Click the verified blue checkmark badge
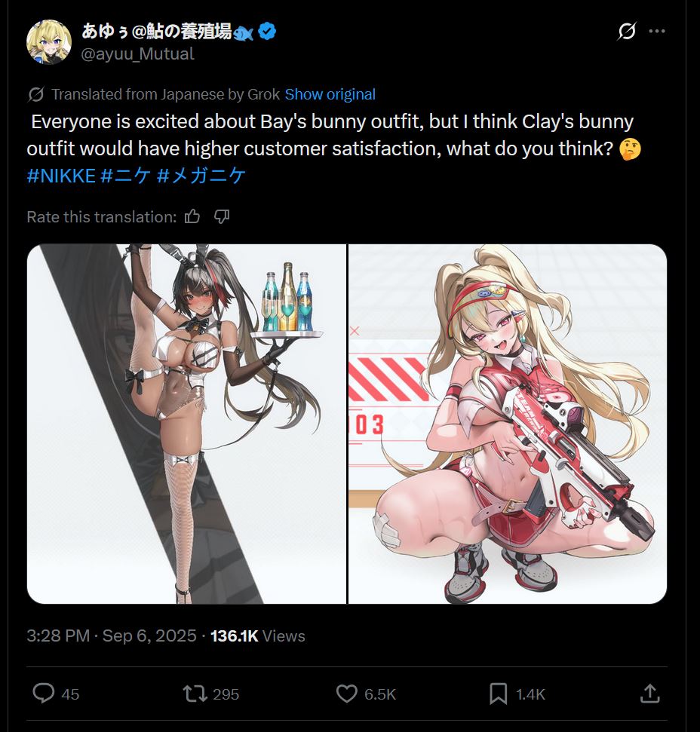This screenshot has height=732, width=700. 267,31
